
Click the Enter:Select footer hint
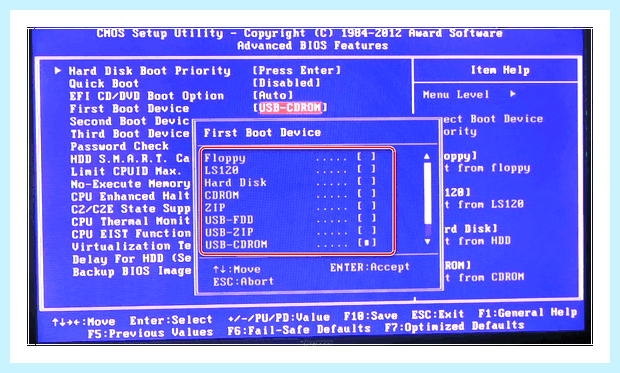click(171, 320)
